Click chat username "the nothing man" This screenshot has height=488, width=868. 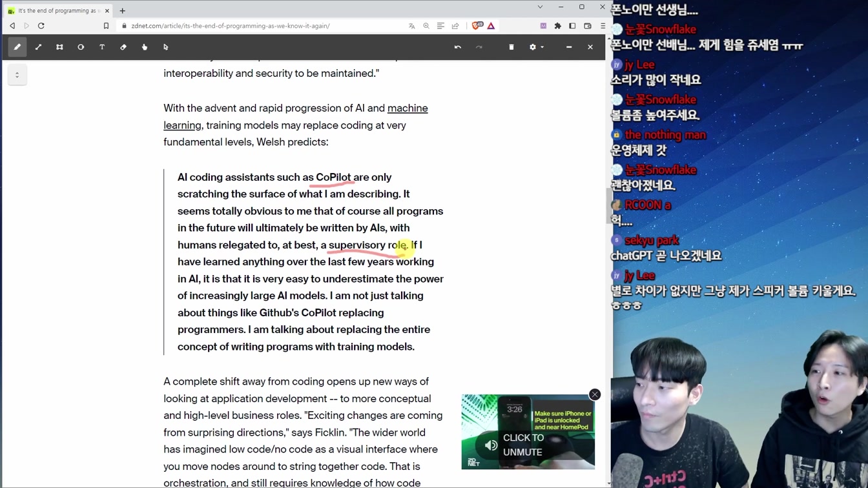click(x=665, y=135)
